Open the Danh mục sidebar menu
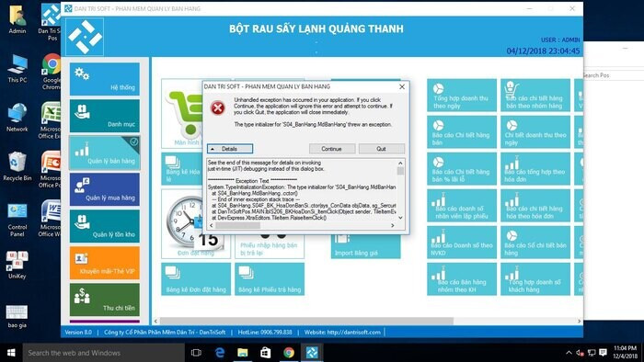The height and width of the screenshot is (362, 644). tap(104, 116)
